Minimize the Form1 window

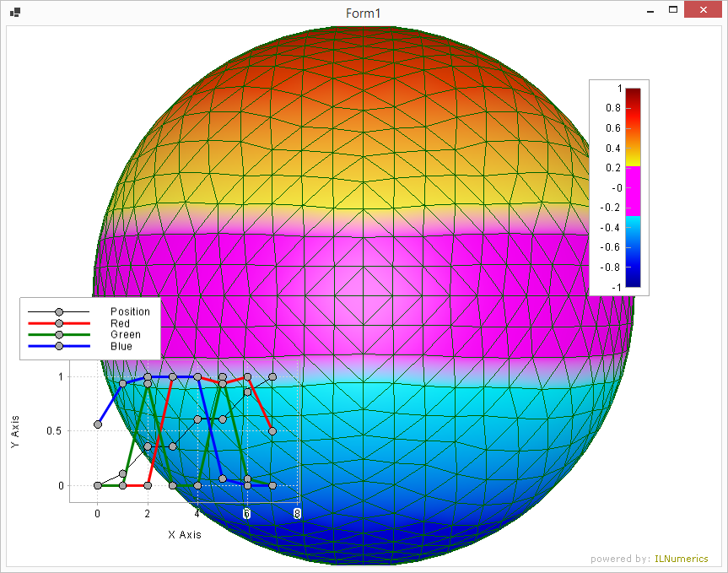pyautogui.click(x=650, y=10)
